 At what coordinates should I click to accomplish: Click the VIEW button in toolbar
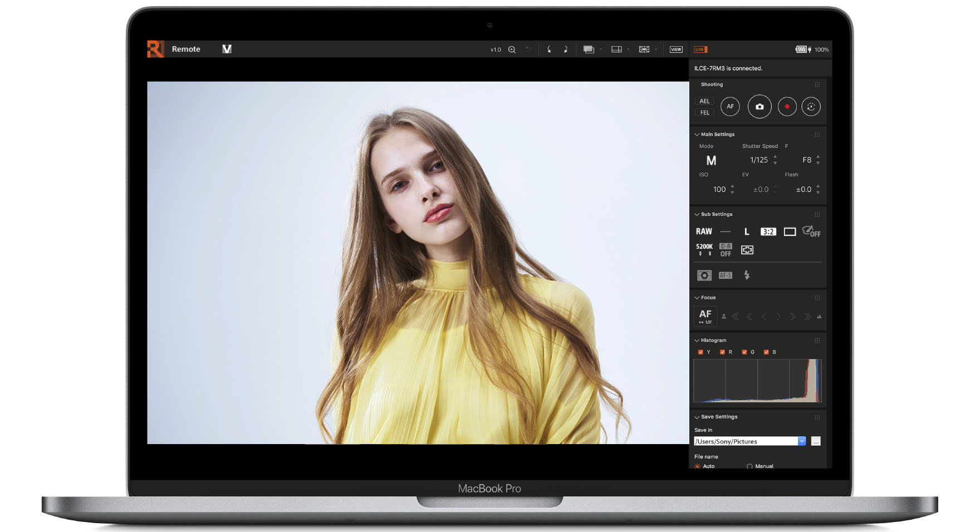tap(676, 50)
